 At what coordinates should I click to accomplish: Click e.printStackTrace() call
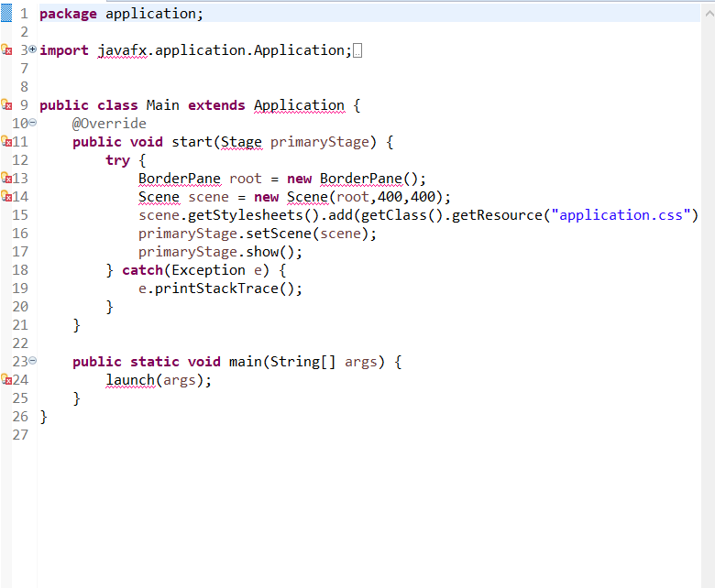220,289
